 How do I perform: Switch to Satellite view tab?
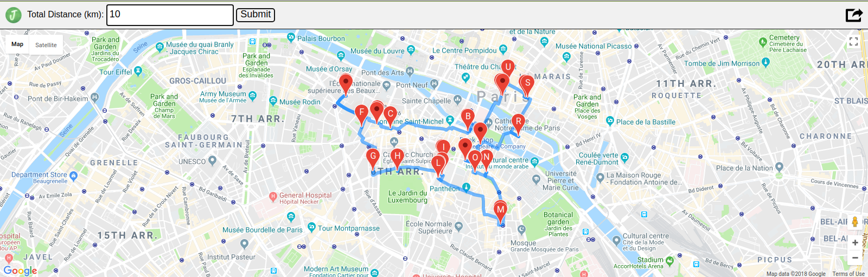[x=46, y=45]
